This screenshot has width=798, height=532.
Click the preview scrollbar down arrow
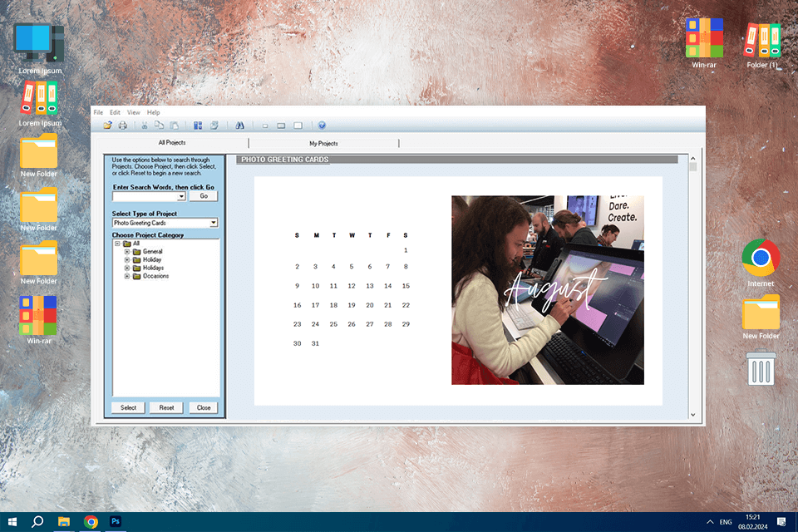pos(692,415)
